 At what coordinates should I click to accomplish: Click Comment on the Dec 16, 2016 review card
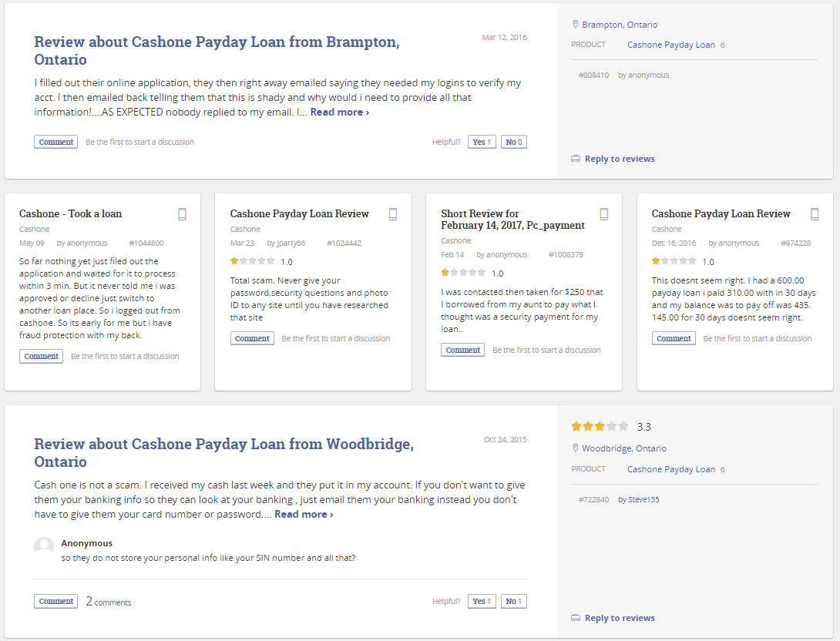point(674,338)
